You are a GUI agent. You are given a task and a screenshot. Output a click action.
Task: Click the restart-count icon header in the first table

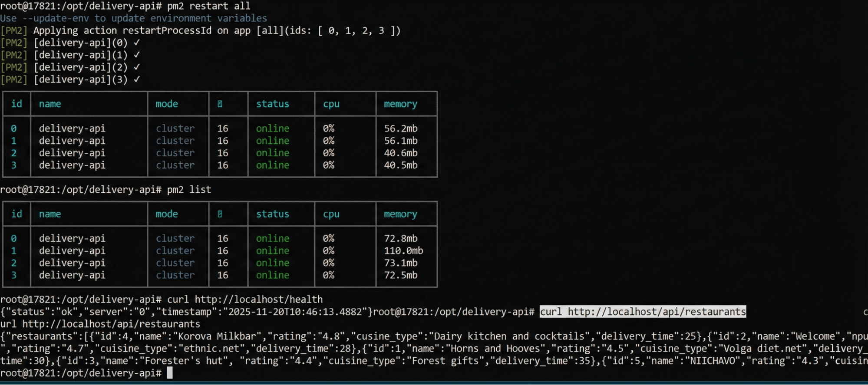click(220, 104)
